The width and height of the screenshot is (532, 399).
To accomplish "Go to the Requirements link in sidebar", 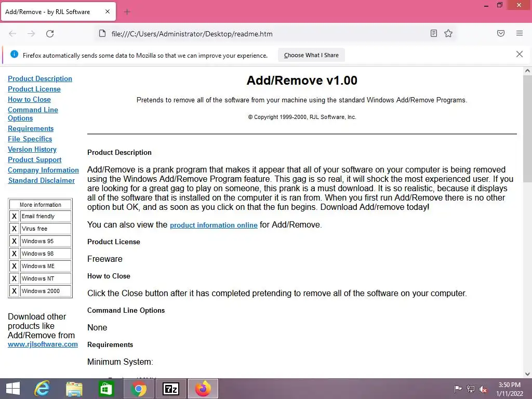I will (31, 129).
